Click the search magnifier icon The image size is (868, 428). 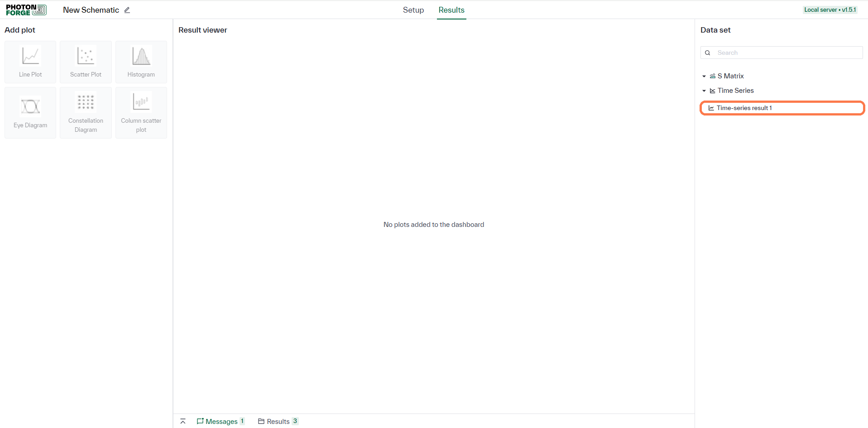click(x=708, y=53)
